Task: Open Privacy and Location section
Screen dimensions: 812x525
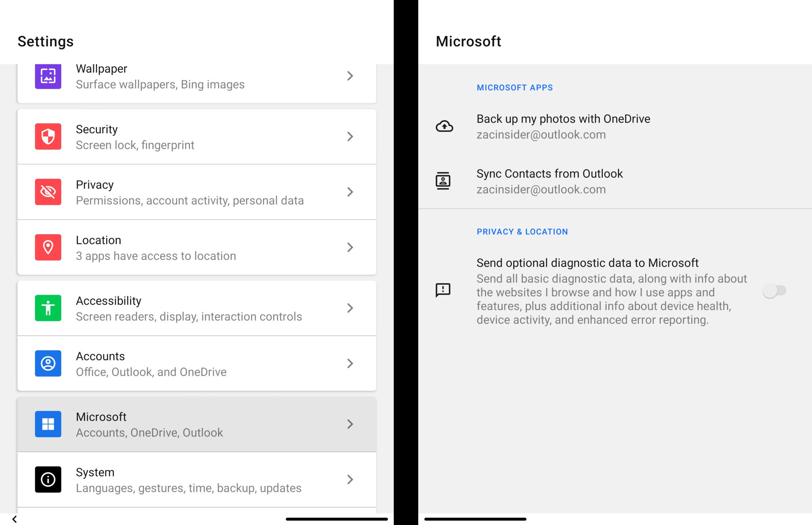Action: pos(521,232)
